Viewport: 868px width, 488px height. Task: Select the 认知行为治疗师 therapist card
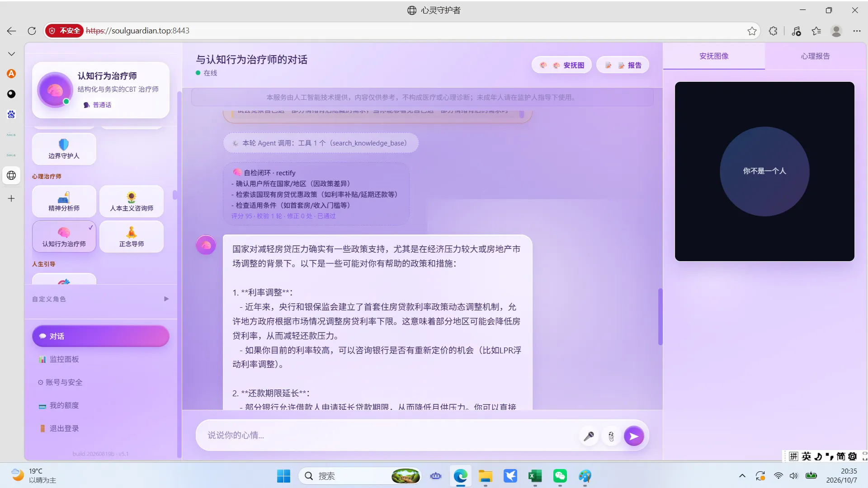(64, 237)
